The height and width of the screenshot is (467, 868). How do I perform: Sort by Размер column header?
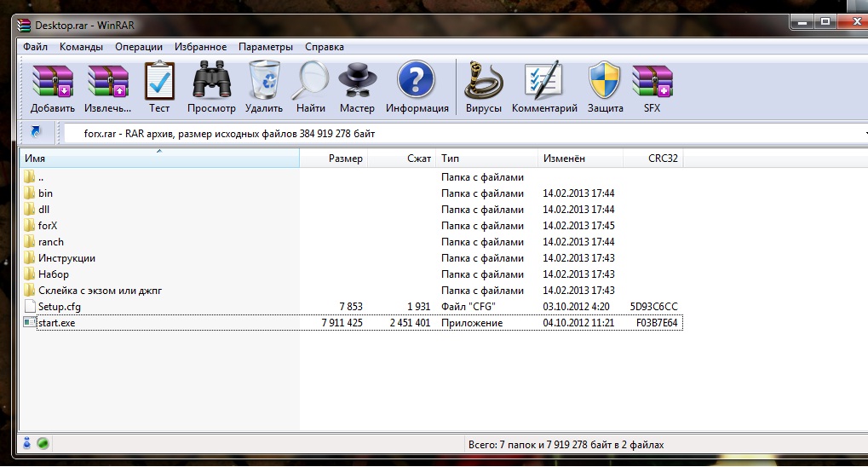(x=334, y=159)
